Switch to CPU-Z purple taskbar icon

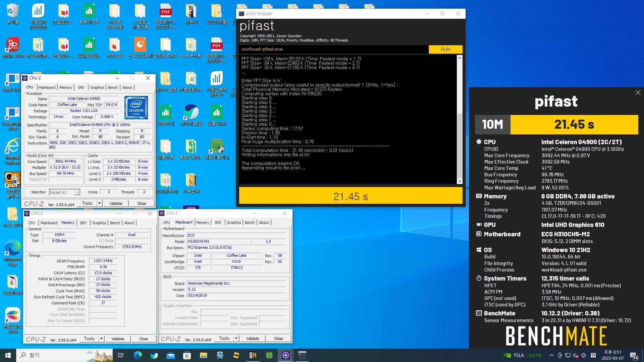[285, 355]
